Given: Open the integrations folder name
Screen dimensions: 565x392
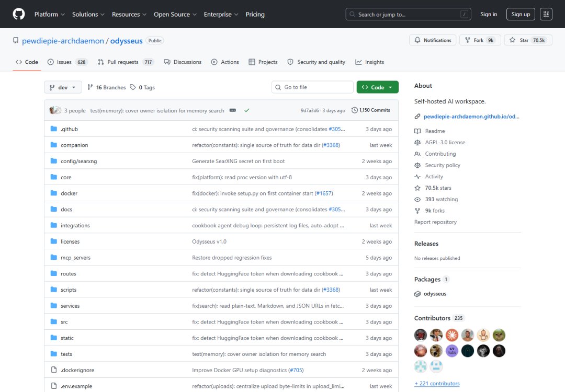Looking at the screenshot, I should click(x=75, y=225).
